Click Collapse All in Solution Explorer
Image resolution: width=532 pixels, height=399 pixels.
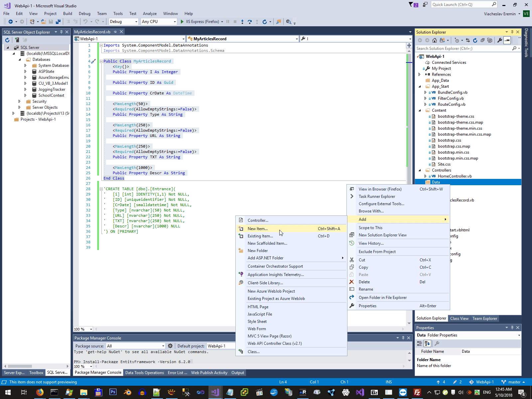coord(482,40)
